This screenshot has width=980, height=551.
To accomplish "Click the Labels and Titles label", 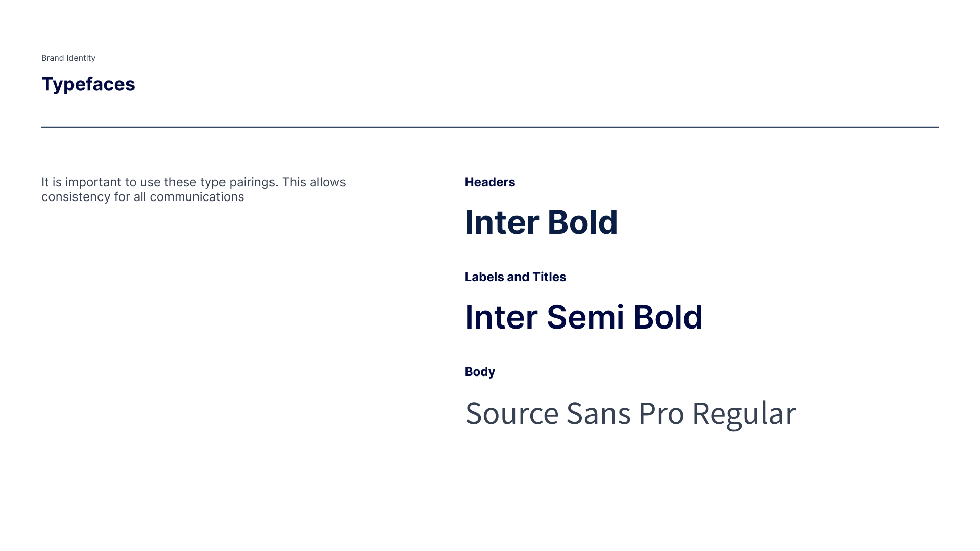I will click(x=516, y=277).
